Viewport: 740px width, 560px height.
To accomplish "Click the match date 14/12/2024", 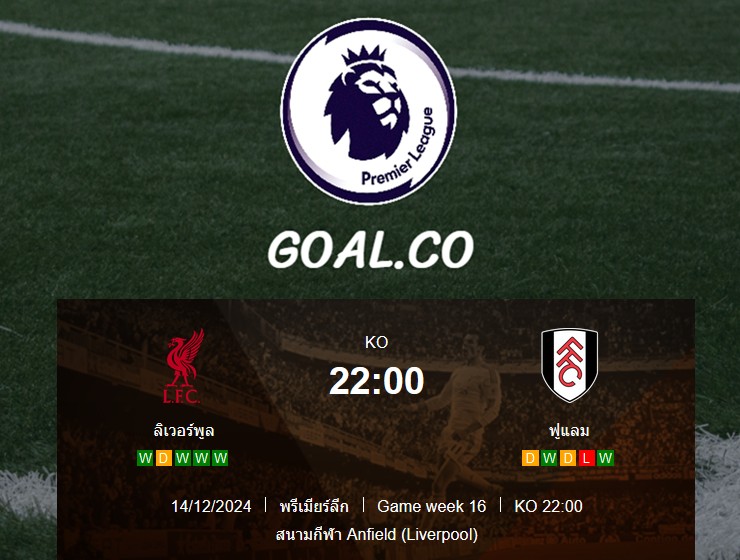I will pyautogui.click(x=211, y=506).
